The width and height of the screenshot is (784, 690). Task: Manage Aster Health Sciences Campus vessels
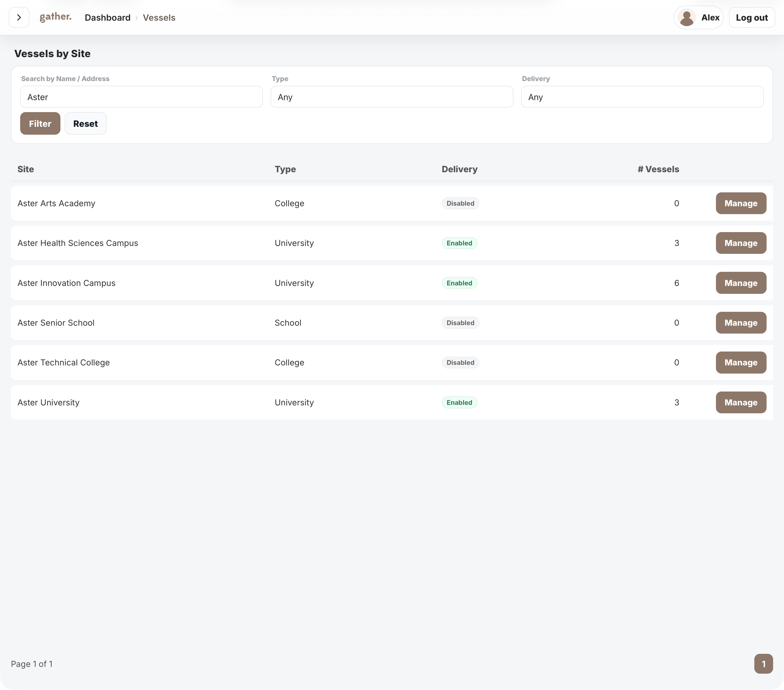(x=741, y=243)
